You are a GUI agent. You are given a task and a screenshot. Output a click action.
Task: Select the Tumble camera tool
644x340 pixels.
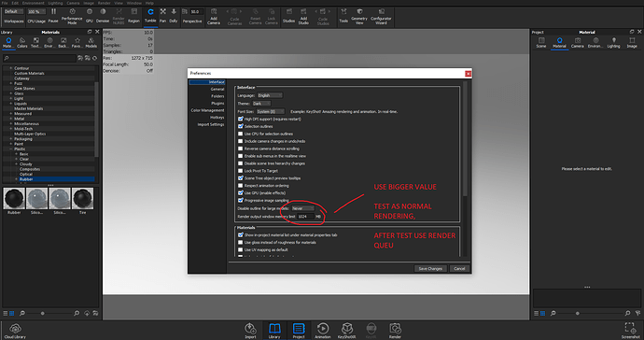click(150, 15)
